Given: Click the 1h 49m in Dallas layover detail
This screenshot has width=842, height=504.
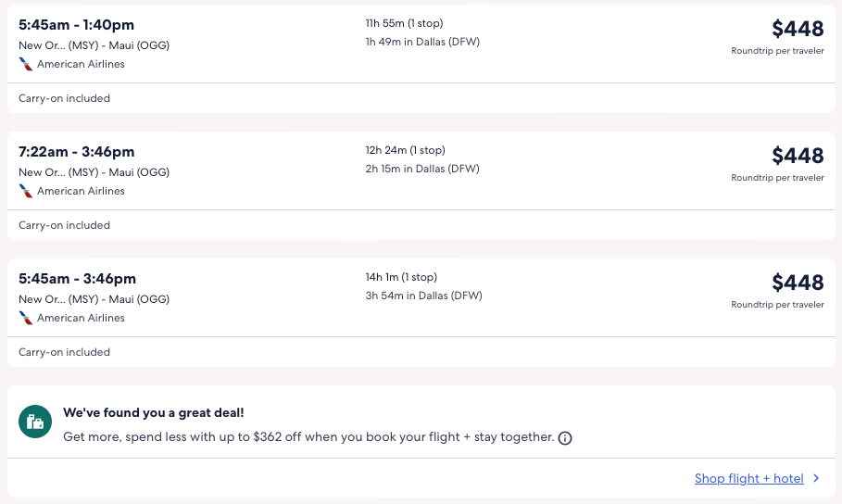Looking at the screenshot, I should click(x=422, y=42).
